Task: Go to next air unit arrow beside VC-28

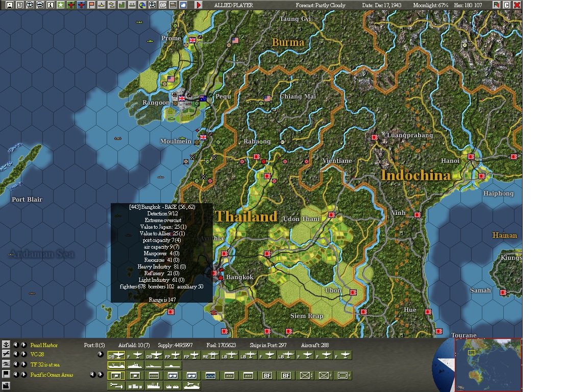Action: 24,354
